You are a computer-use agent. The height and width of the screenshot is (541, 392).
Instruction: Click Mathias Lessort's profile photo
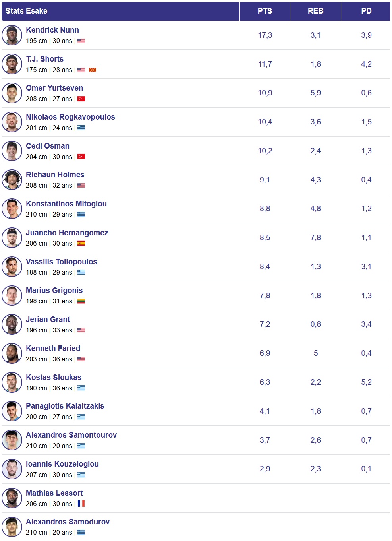click(12, 498)
